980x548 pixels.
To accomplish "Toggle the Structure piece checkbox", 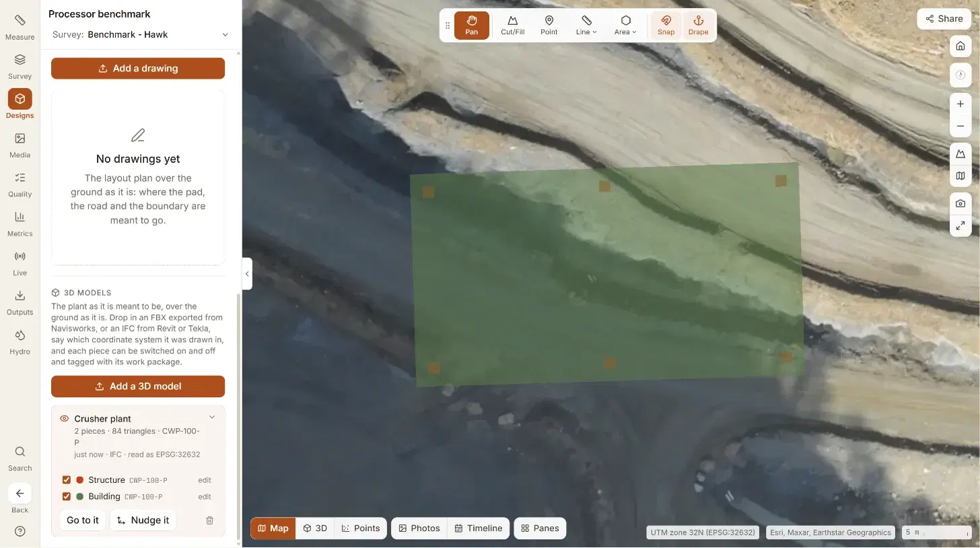I will tap(66, 480).
